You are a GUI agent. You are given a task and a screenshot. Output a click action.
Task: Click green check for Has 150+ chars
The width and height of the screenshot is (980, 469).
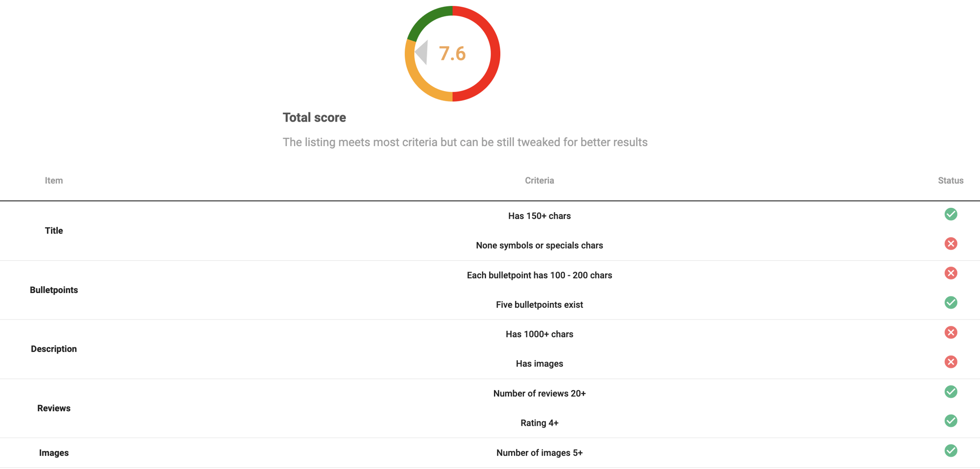coord(951,214)
